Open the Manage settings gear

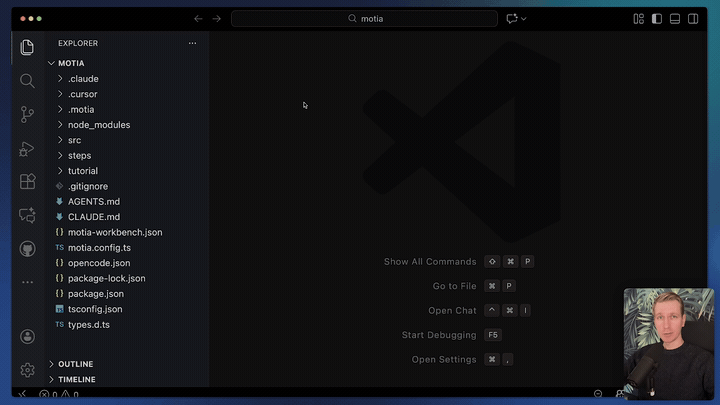[x=27, y=370]
